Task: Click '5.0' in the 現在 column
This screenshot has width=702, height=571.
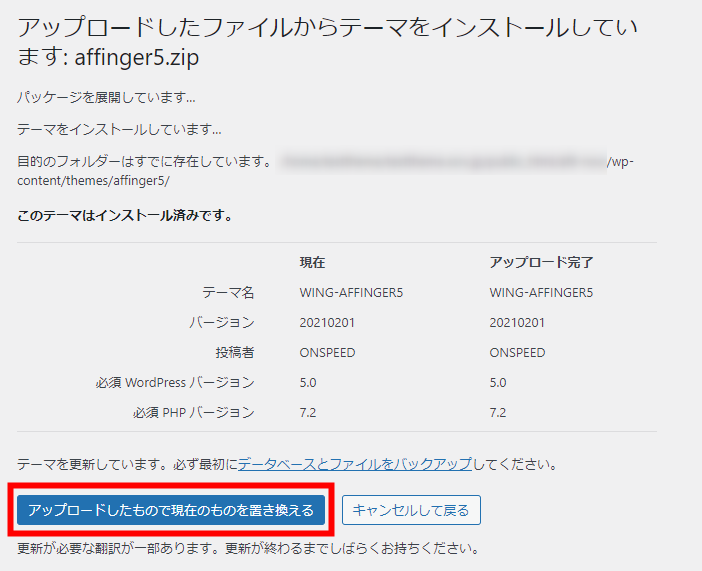Action: (308, 382)
